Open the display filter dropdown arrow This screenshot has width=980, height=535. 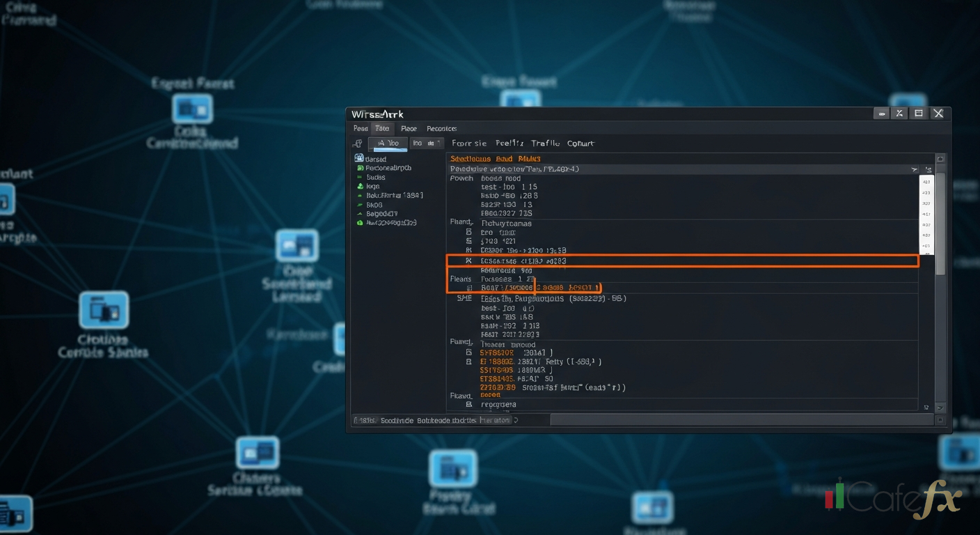coord(914,169)
